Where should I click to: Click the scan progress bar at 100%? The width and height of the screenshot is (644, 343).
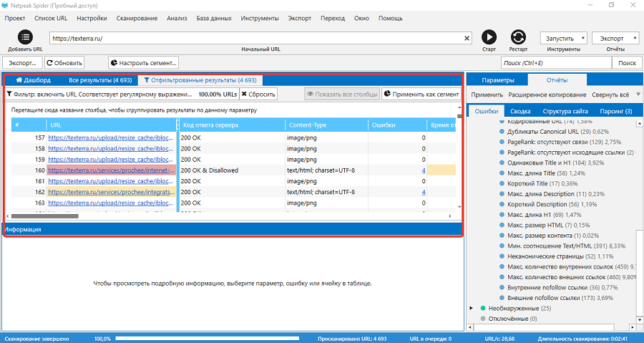click(207, 339)
